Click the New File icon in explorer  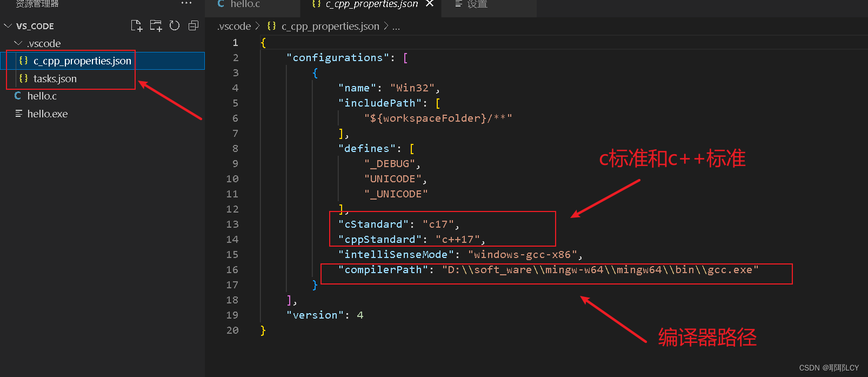(x=137, y=25)
